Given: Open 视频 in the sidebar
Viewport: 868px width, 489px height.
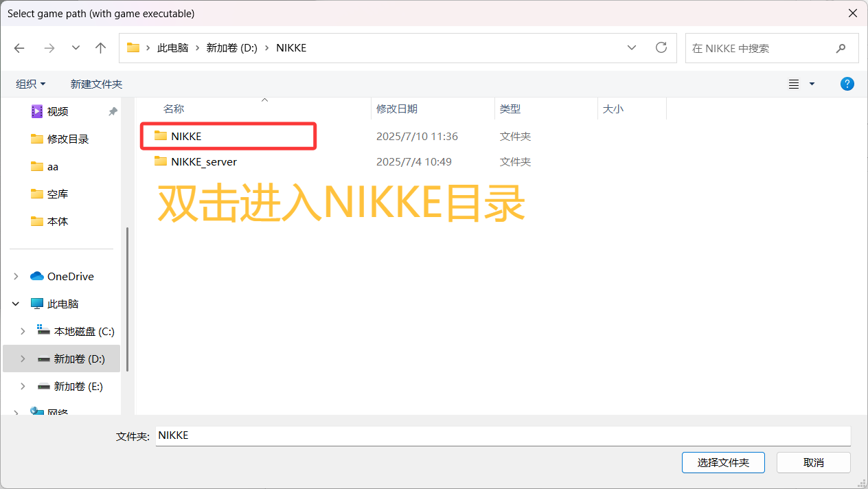Looking at the screenshot, I should (58, 111).
